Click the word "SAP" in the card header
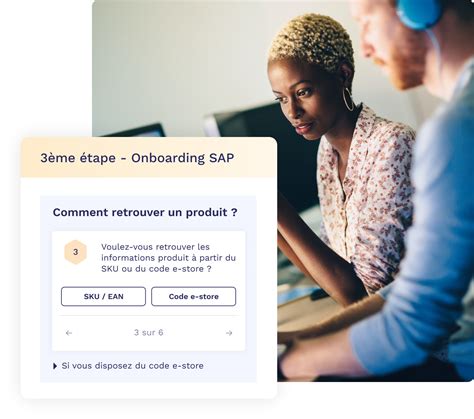 [x=221, y=158]
